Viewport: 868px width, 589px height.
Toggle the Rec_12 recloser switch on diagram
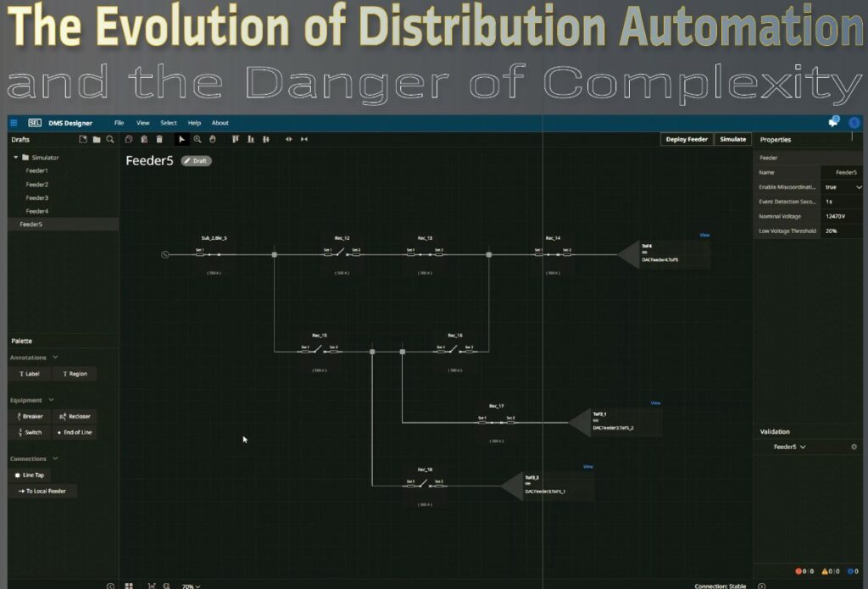(342, 253)
